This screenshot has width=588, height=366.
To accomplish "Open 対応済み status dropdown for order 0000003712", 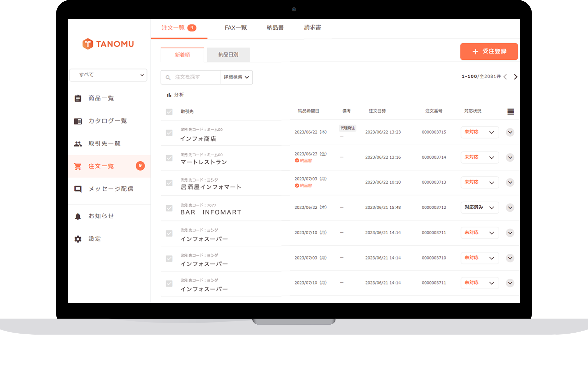I will pos(480,208).
